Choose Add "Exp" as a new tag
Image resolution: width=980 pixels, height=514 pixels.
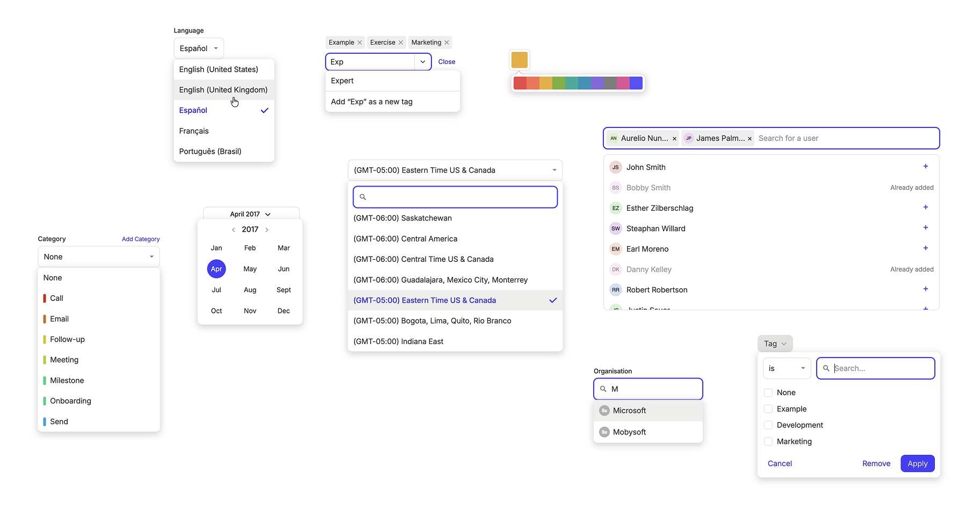coord(393,102)
